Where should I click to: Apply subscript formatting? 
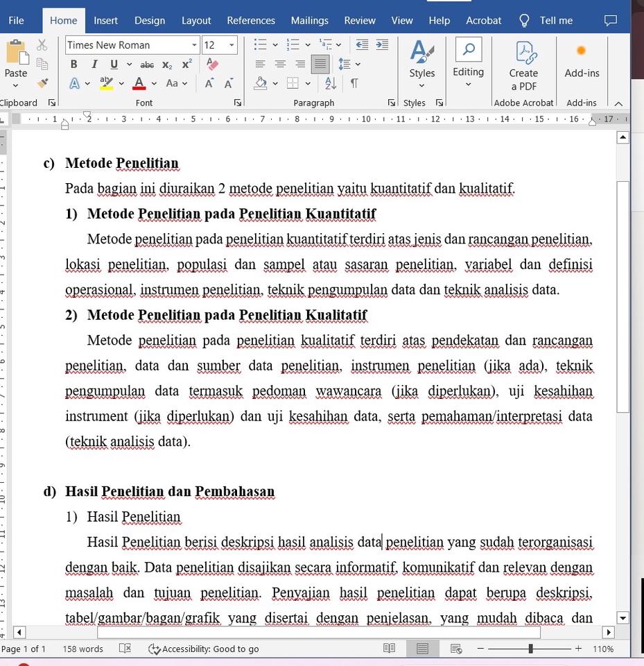(x=167, y=65)
